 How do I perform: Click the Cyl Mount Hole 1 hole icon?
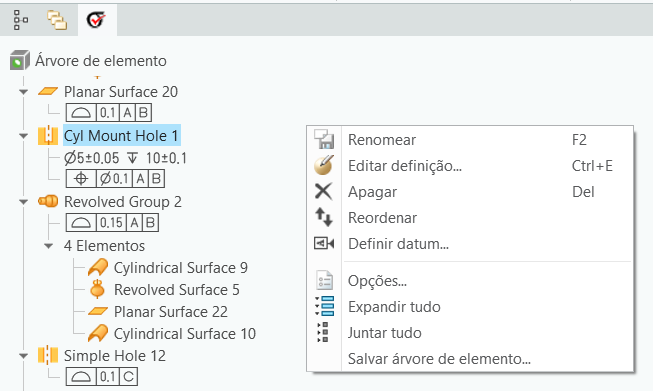[48, 135]
